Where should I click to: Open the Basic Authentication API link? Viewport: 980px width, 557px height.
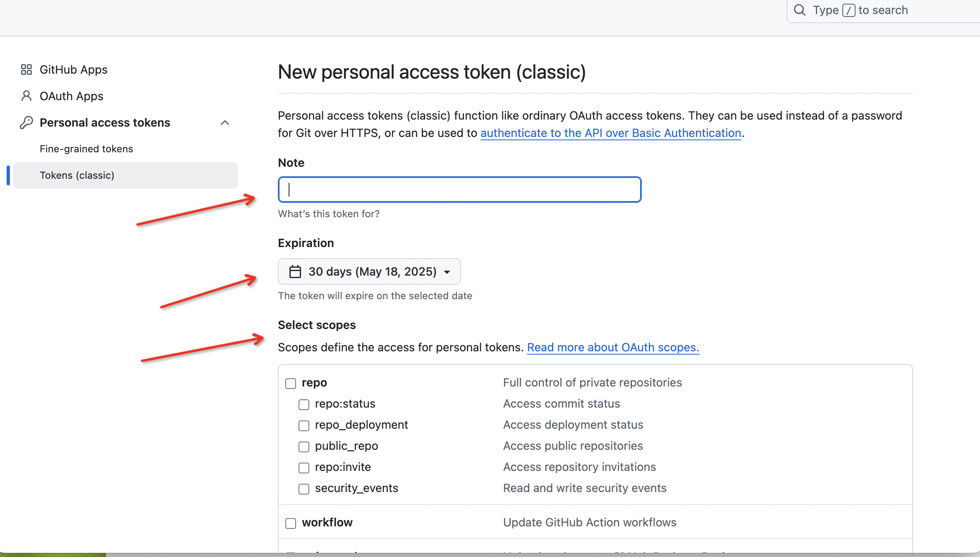pos(610,133)
